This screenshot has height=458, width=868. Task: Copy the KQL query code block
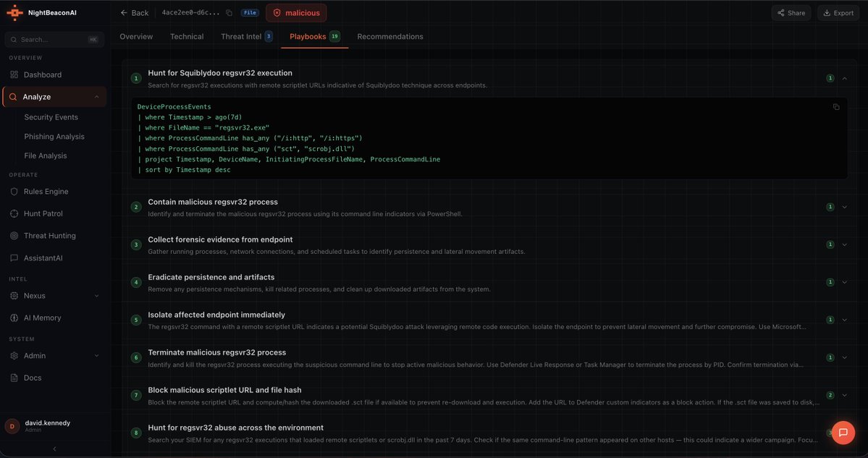click(836, 107)
